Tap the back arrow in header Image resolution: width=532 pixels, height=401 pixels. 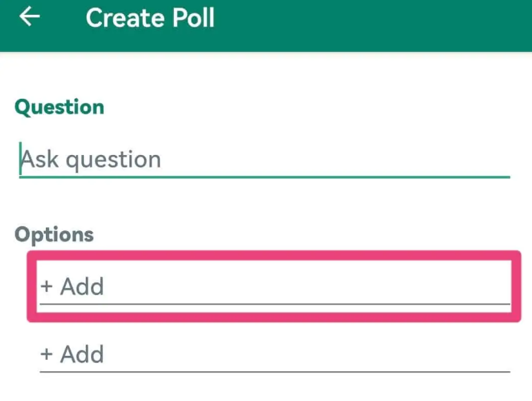coord(30,17)
